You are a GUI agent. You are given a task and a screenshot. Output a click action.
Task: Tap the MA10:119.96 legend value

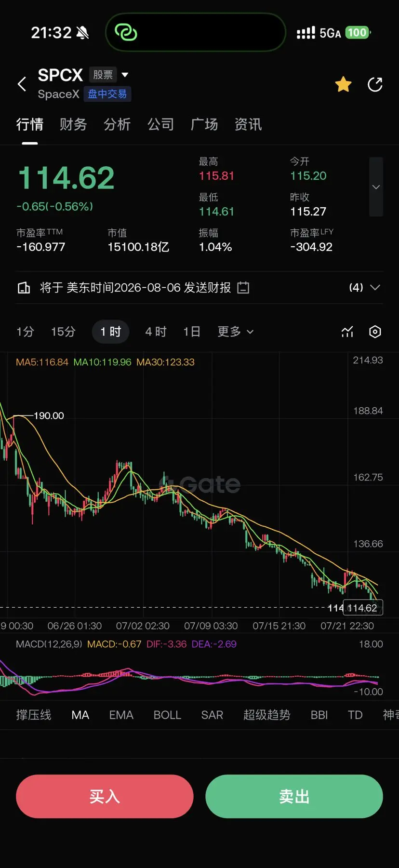pyautogui.click(x=102, y=362)
